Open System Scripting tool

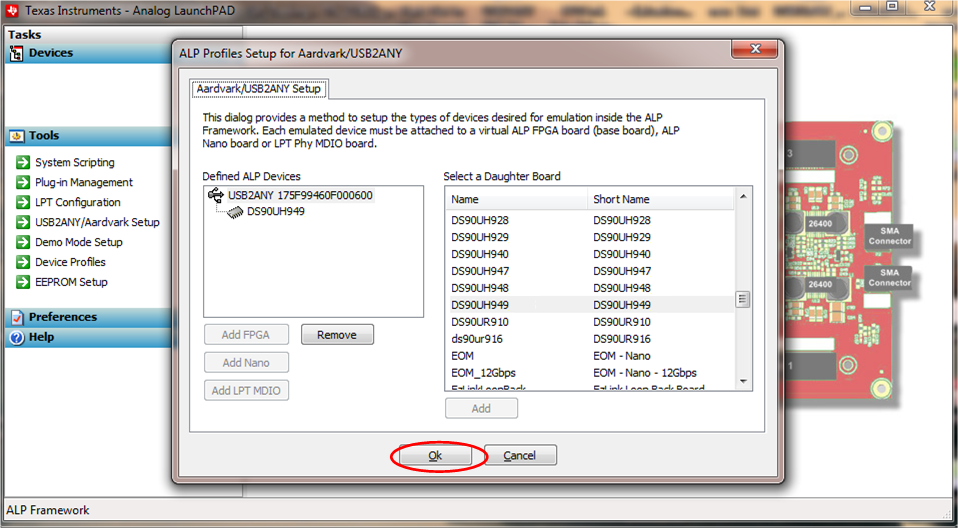click(75, 163)
